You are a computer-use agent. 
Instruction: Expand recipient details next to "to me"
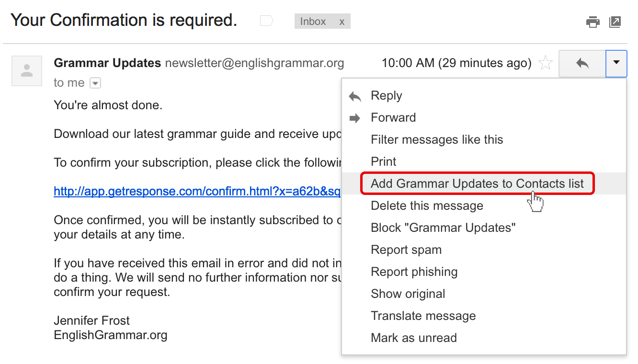(96, 83)
